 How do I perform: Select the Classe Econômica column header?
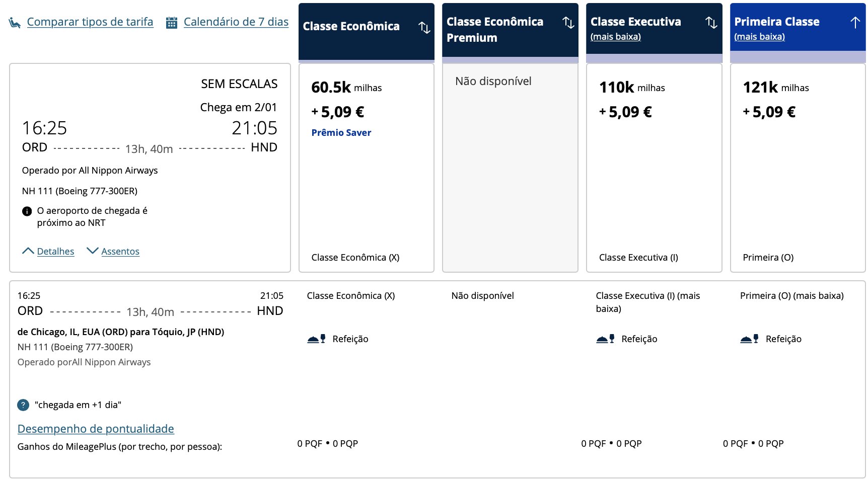point(367,32)
